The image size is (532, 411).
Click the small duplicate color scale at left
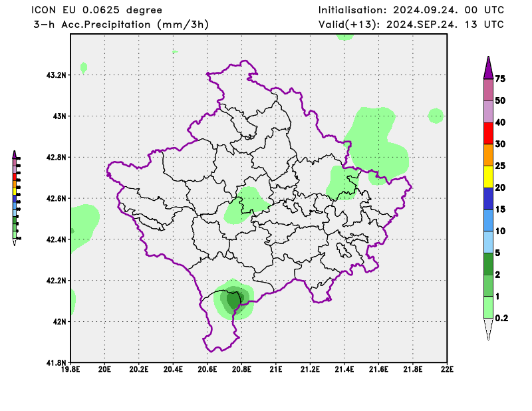tap(15, 198)
